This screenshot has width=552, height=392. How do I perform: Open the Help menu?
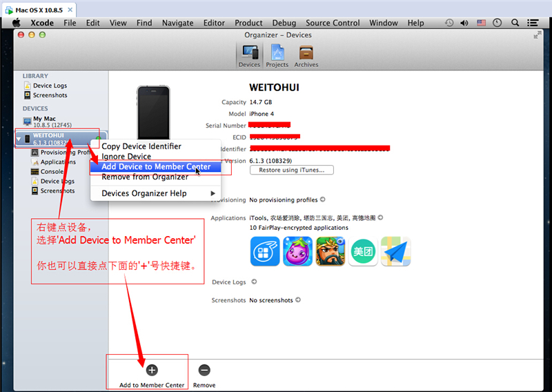click(x=415, y=23)
